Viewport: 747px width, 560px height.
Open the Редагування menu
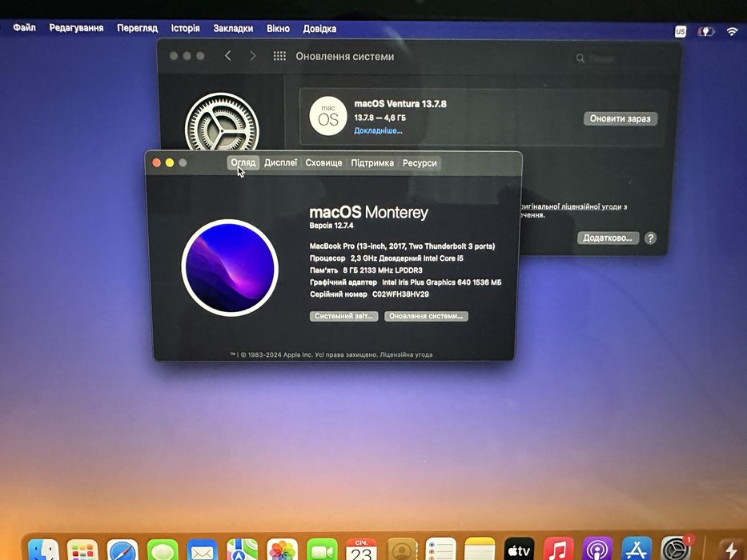(x=76, y=28)
